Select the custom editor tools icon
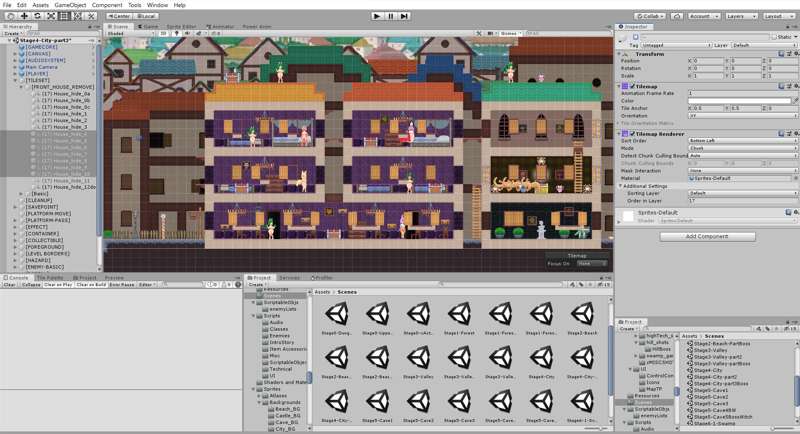800x434 pixels. click(91, 16)
